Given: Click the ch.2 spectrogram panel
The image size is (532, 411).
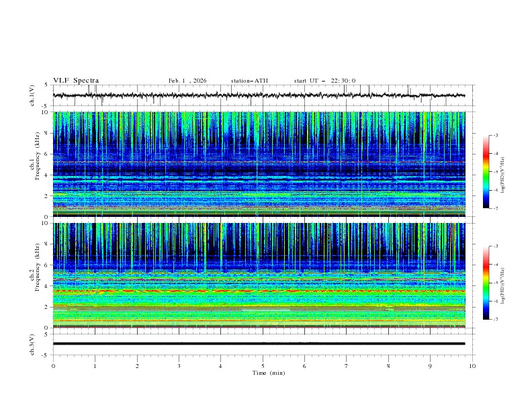Looking at the screenshot, I should (x=259, y=275).
